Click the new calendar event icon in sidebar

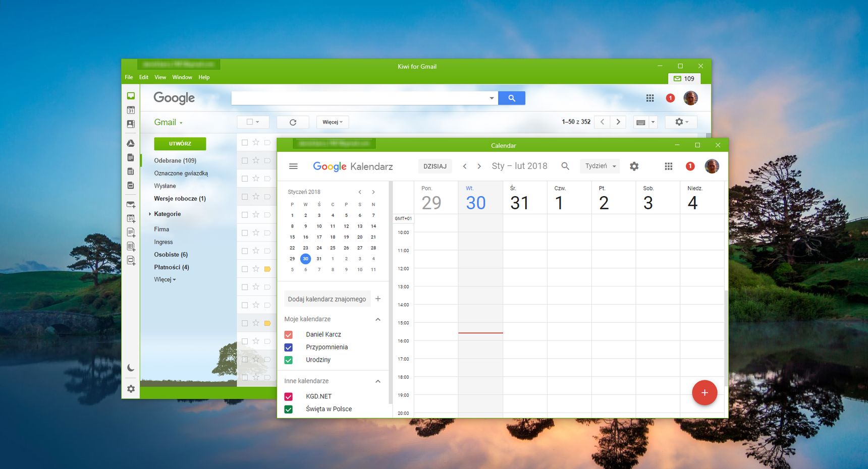coord(131,219)
